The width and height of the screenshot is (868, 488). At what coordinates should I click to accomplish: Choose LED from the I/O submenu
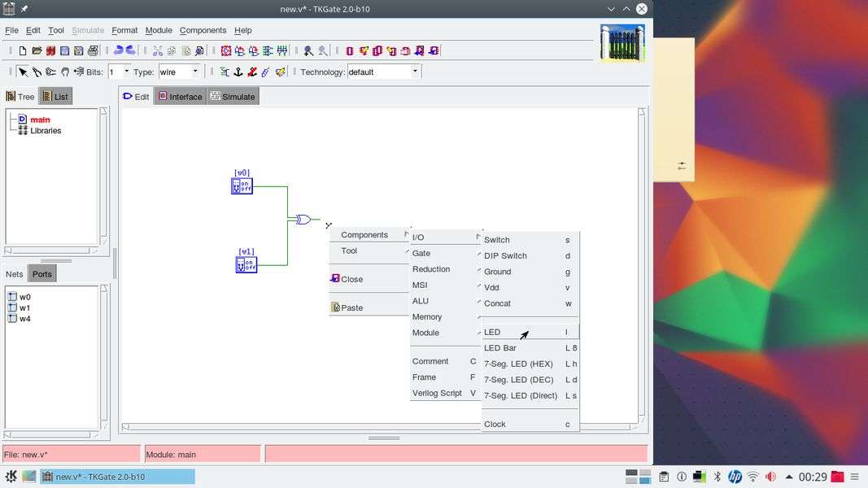(492, 332)
